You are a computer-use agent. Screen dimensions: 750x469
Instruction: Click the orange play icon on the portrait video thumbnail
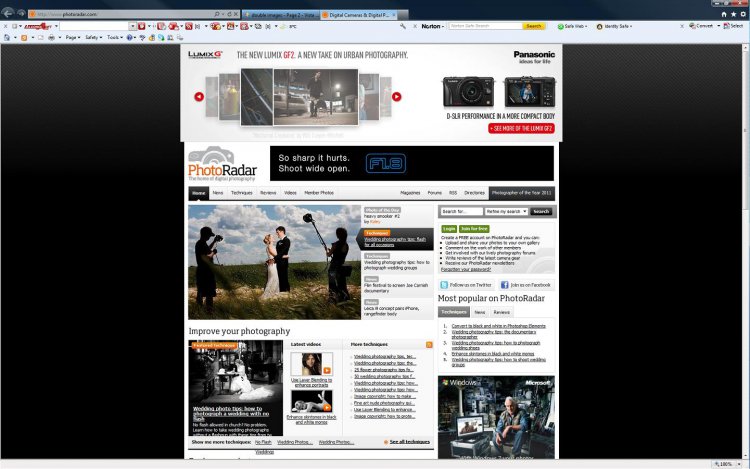click(327, 370)
